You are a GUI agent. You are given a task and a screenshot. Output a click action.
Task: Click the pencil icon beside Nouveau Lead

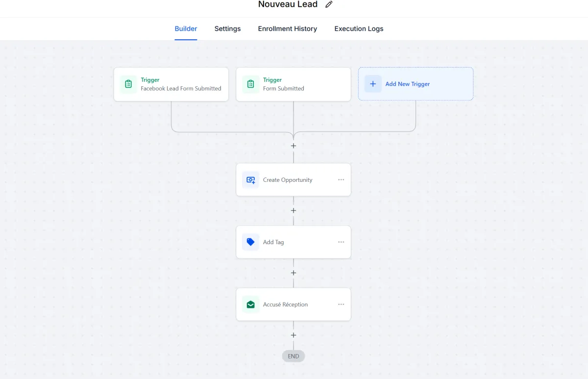point(329,4)
